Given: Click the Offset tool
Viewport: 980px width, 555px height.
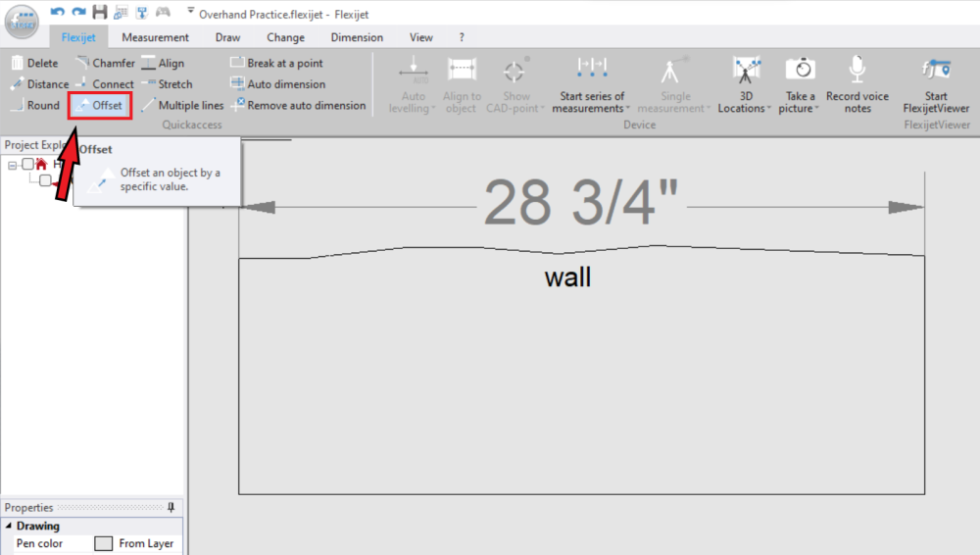Looking at the screenshot, I should 99,105.
